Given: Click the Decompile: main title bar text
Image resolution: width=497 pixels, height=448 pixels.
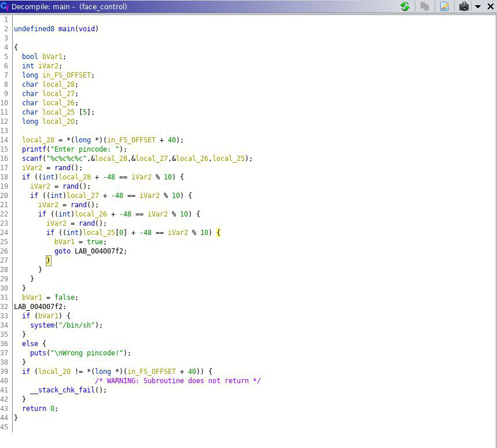Looking at the screenshot, I should coord(41,7).
